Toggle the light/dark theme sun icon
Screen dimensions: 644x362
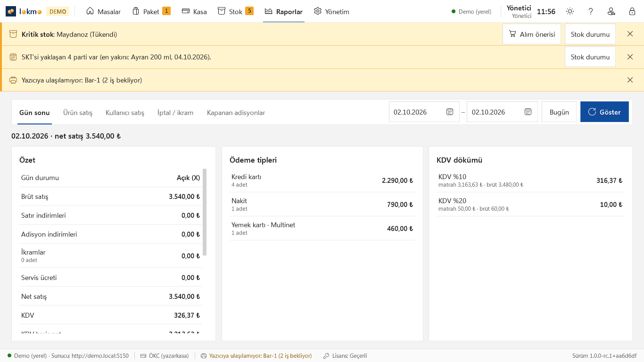point(570,11)
